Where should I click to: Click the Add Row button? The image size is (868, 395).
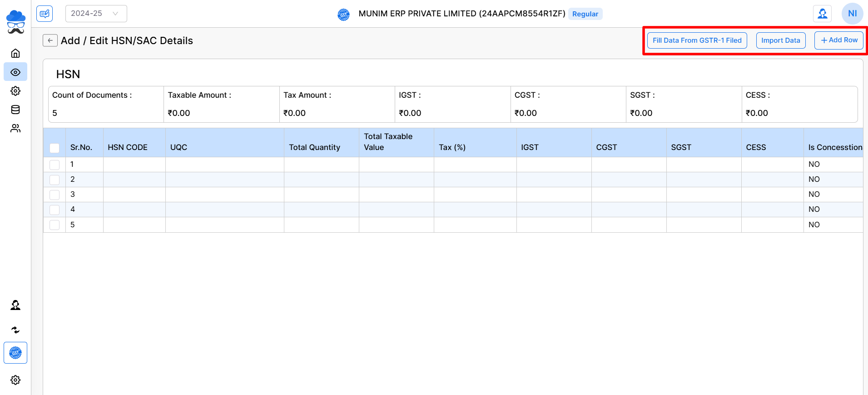(x=838, y=40)
